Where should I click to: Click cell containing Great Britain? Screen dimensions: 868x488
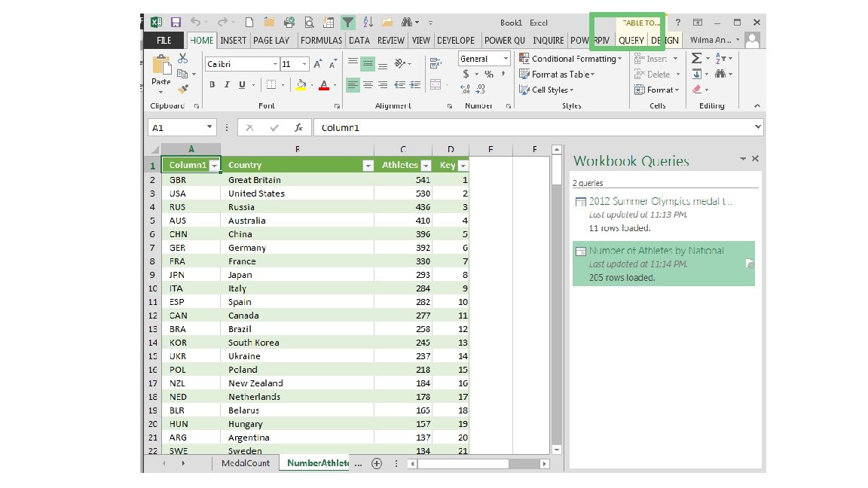click(x=298, y=180)
